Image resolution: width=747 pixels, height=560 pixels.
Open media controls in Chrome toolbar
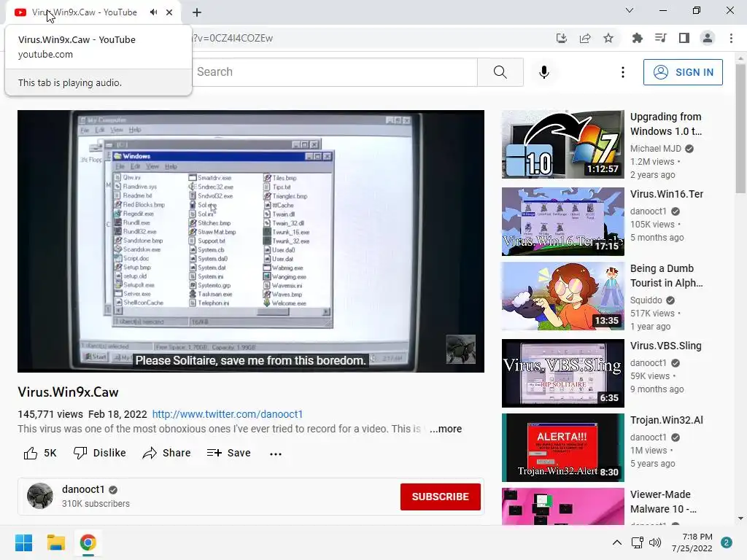pyautogui.click(x=661, y=38)
